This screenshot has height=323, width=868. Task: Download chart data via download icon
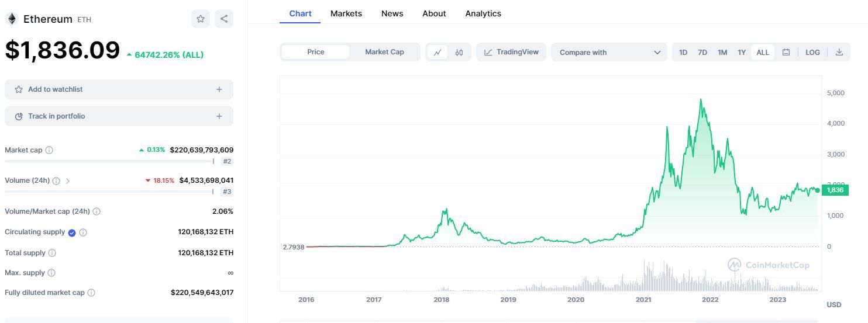(x=839, y=52)
